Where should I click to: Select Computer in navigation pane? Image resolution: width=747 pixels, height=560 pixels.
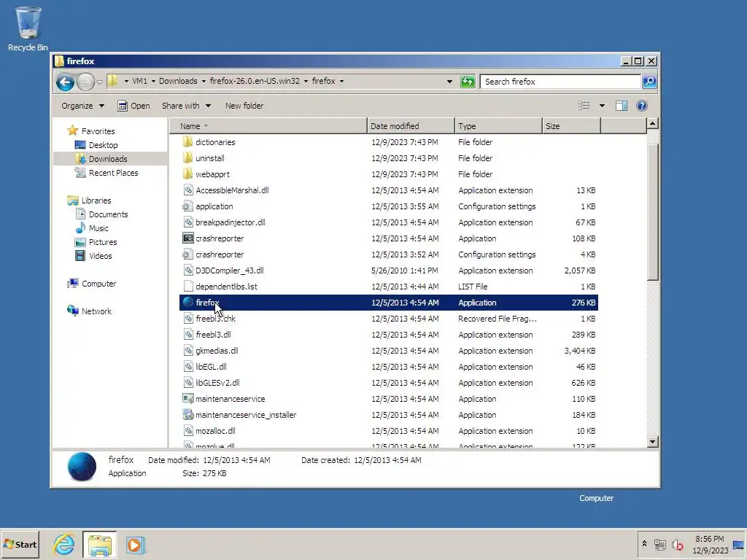91,284
